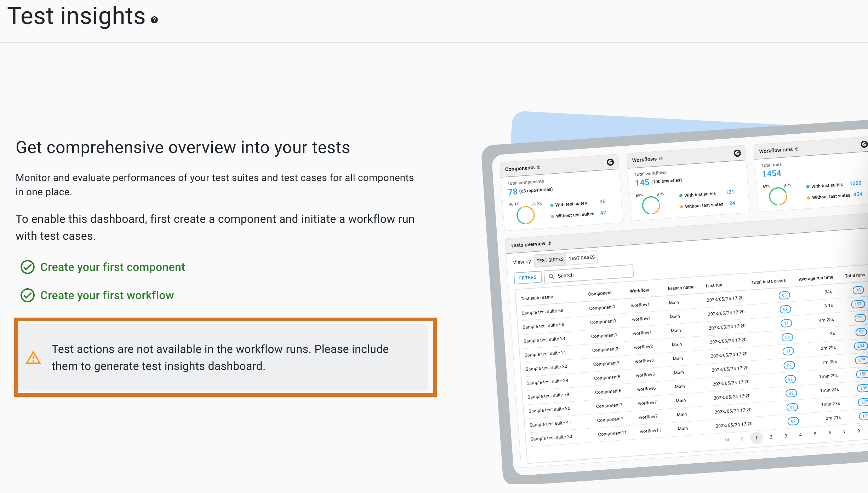The image size is (868, 493).
Task: Click the magnifier icon in the search box
Action: pyautogui.click(x=552, y=275)
